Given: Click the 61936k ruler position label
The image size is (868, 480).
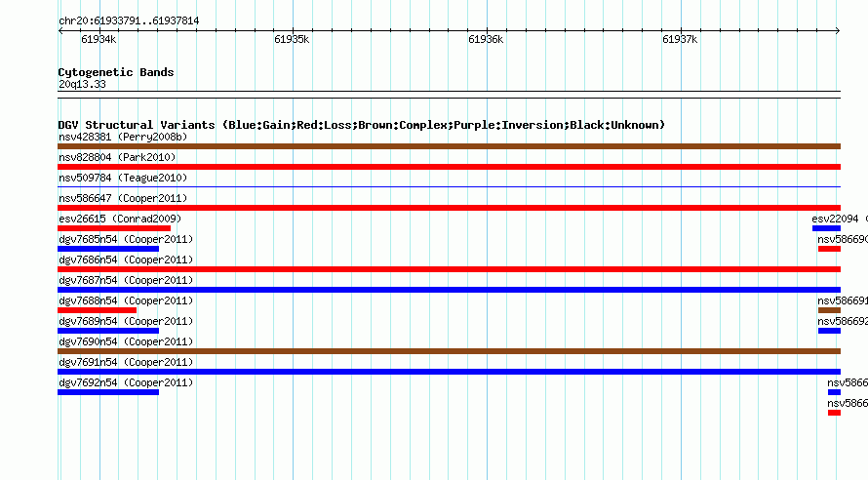Looking at the screenshot, I should pos(486,39).
